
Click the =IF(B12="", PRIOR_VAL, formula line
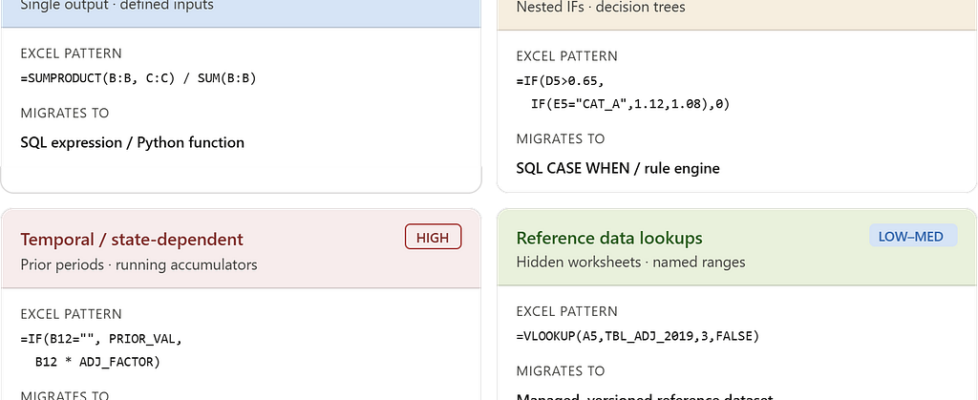[x=101, y=338]
